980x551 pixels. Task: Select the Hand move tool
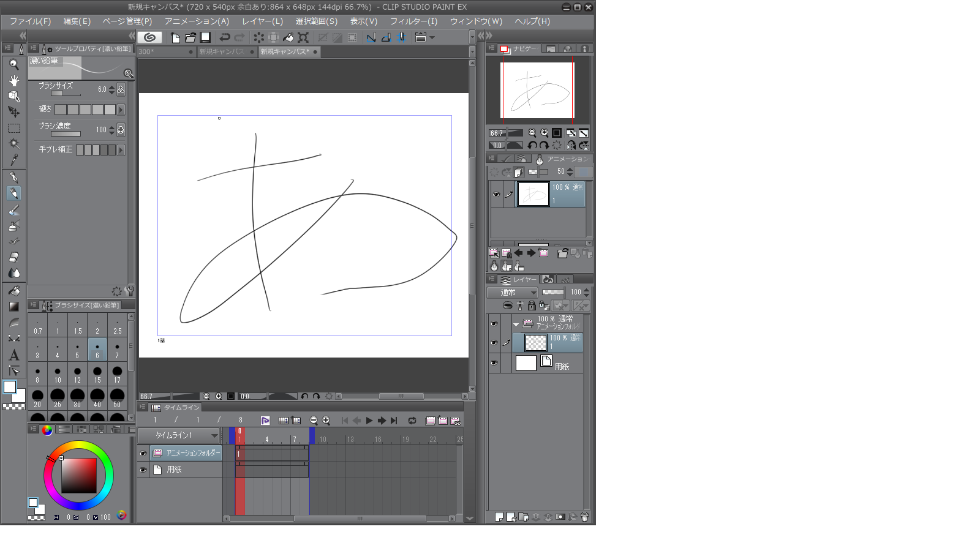[x=13, y=80]
